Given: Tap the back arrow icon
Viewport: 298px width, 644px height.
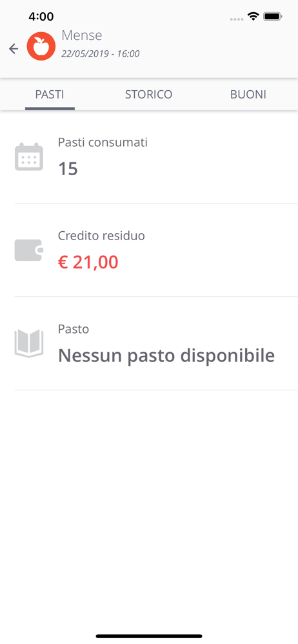Looking at the screenshot, I should [x=14, y=49].
